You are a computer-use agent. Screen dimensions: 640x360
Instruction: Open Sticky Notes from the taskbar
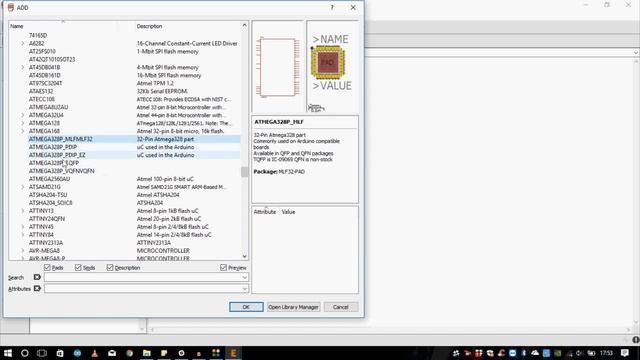(x=164, y=353)
